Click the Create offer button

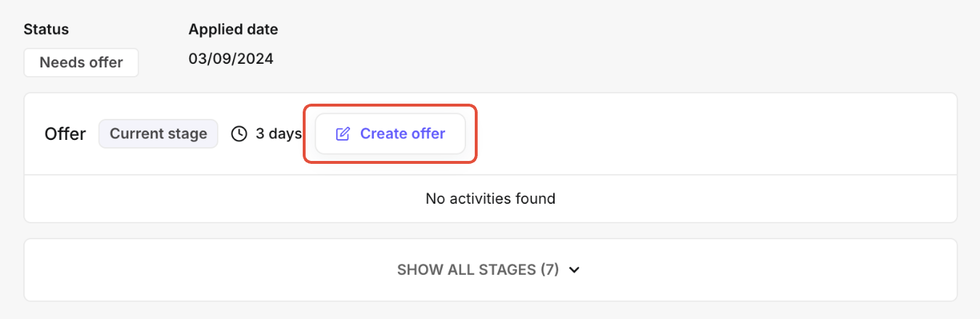390,134
